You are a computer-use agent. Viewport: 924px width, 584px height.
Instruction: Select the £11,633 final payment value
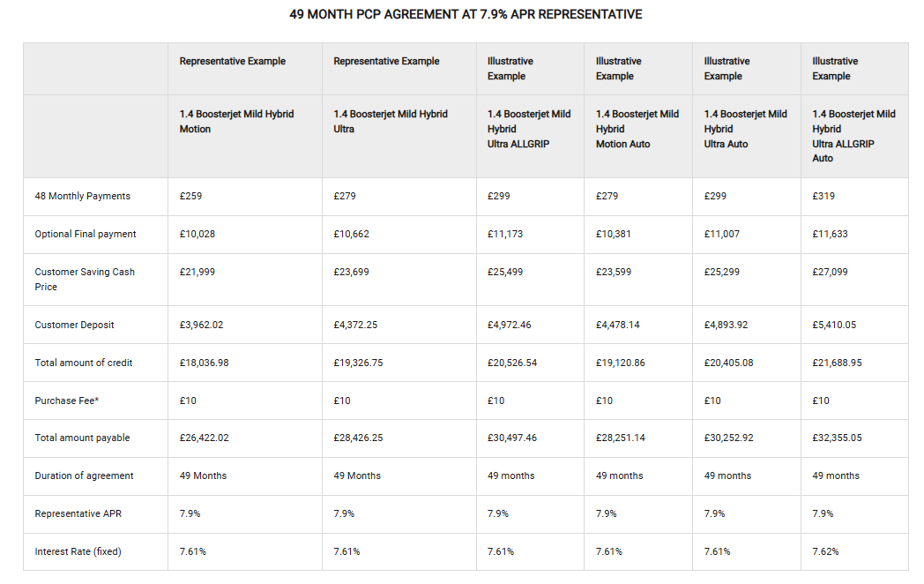[830, 234]
